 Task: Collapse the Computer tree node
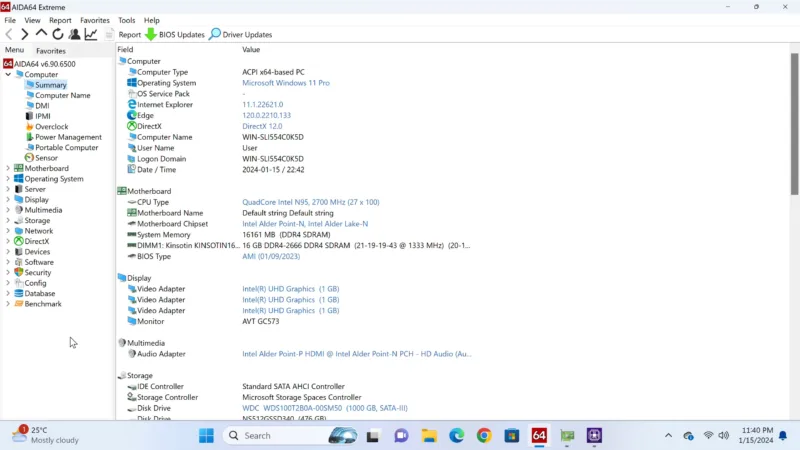tap(8, 75)
